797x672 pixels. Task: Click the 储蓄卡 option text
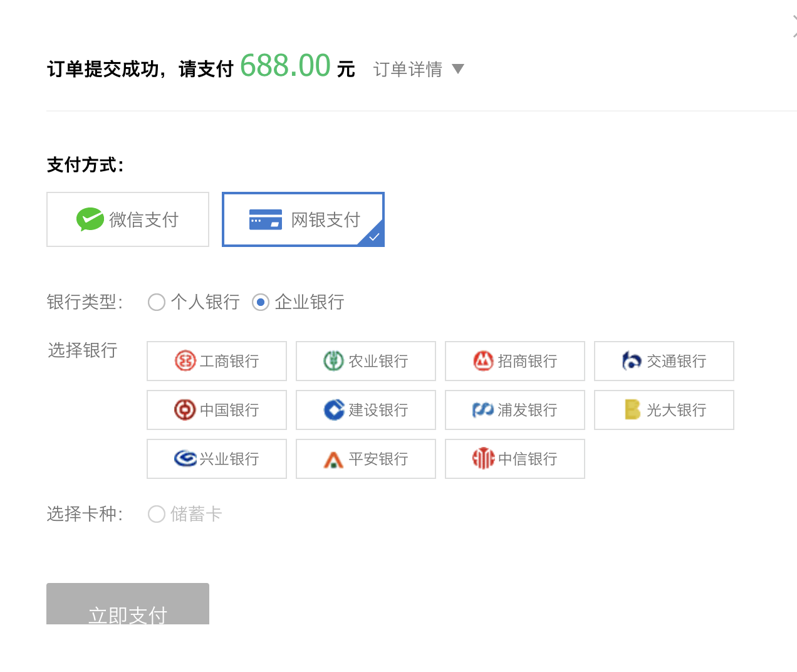tap(196, 514)
